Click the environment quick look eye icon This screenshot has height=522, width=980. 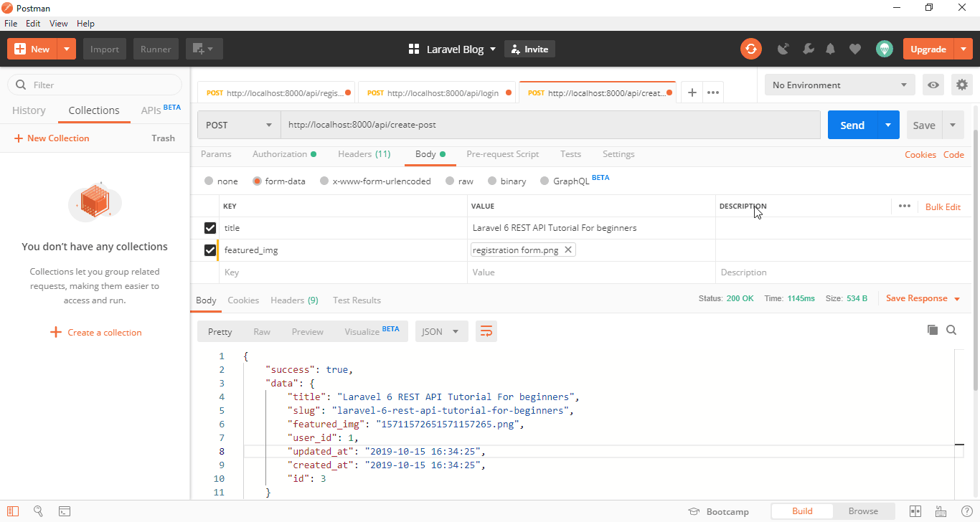933,85
